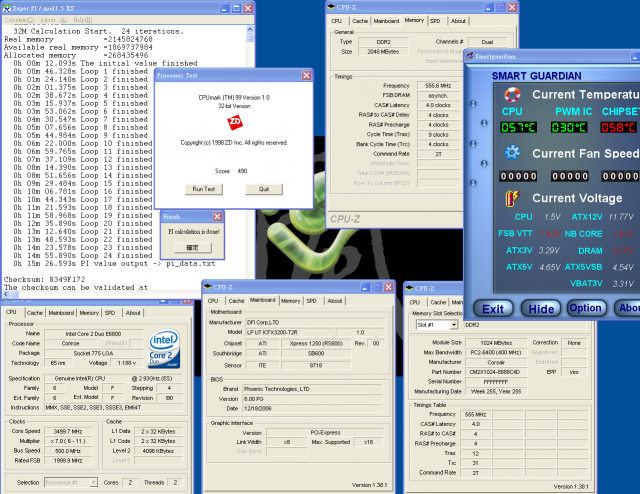
Task: Click the Module Size 1024 MBytes field
Action: point(496,343)
